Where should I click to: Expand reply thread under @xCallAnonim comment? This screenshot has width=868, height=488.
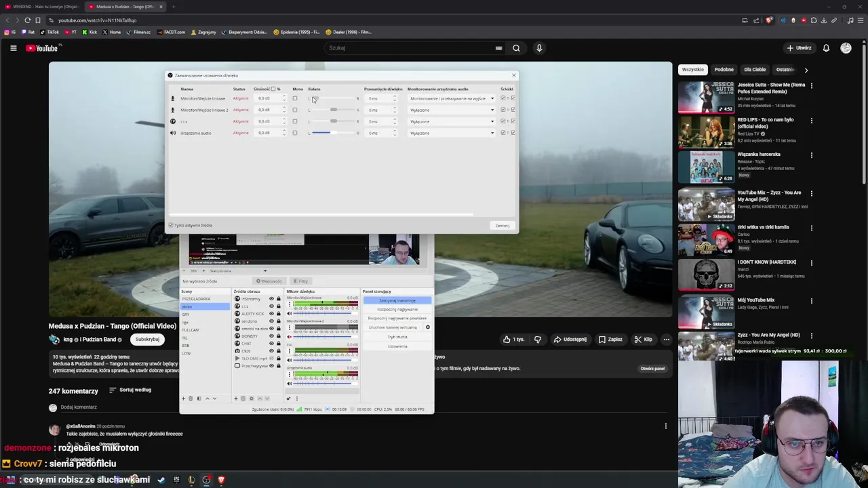pos(85,460)
